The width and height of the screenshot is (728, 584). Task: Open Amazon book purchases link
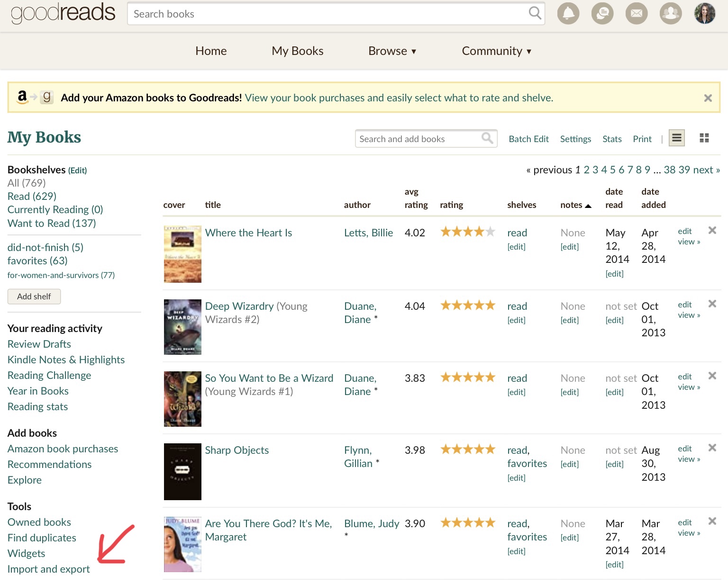click(63, 449)
